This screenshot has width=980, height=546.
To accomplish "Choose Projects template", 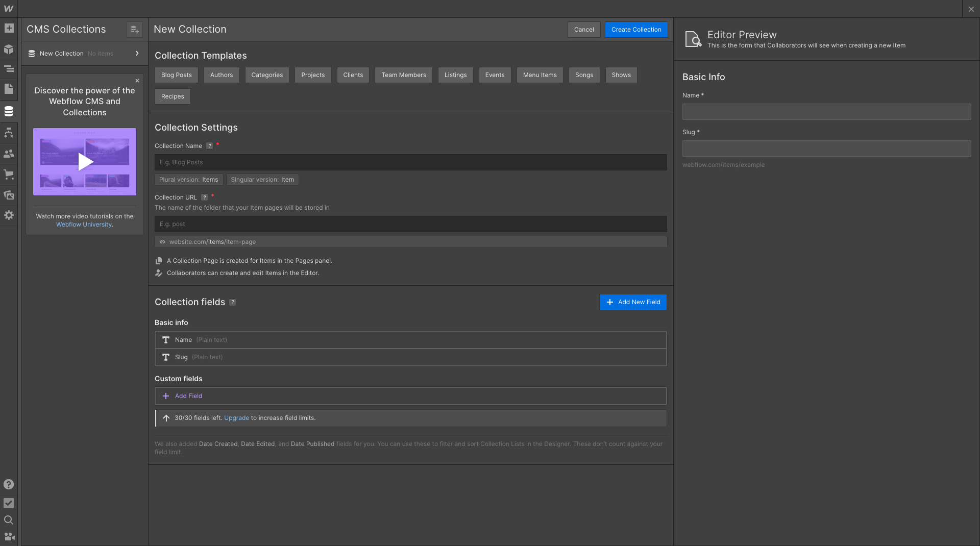I will pos(313,75).
